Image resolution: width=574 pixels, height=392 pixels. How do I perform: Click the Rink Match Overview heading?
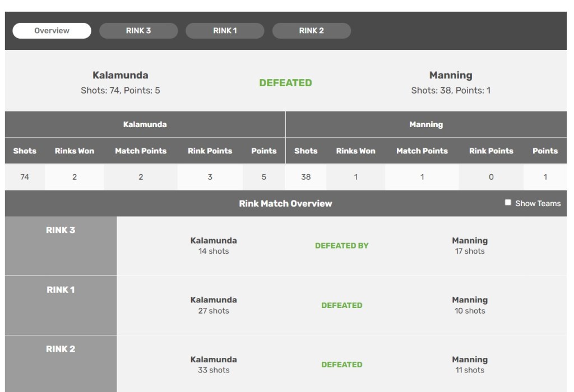(x=285, y=203)
